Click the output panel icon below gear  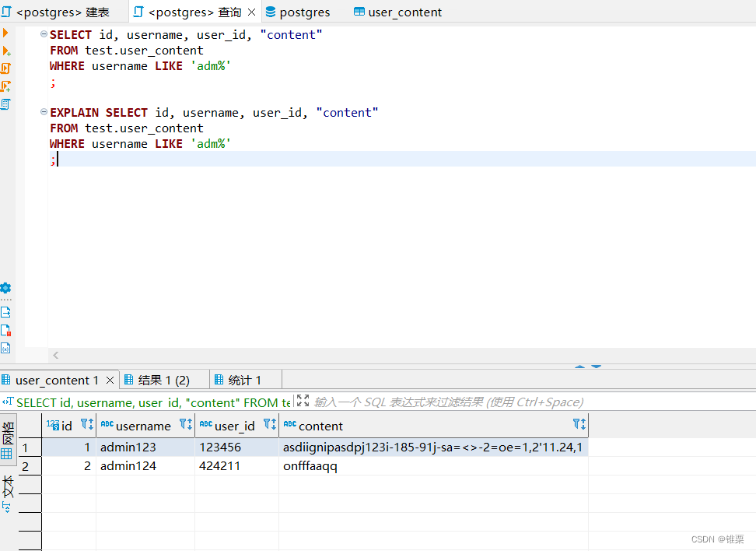(5, 312)
